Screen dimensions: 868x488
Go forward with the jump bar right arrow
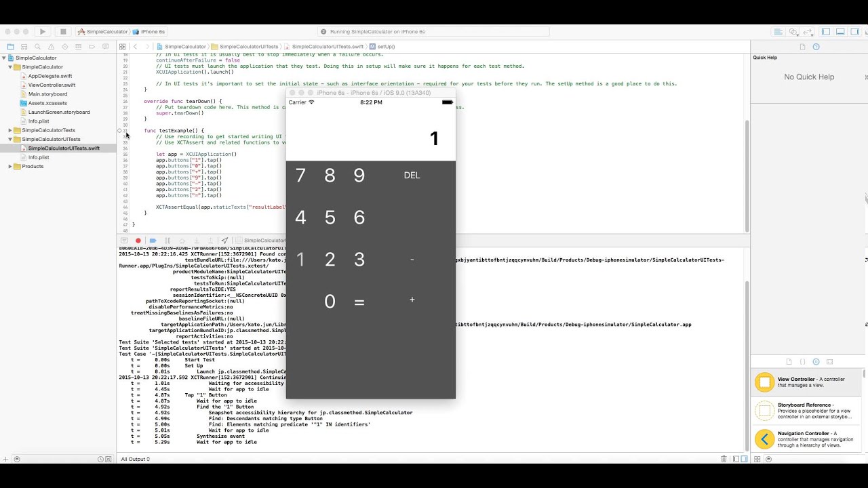[147, 47]
